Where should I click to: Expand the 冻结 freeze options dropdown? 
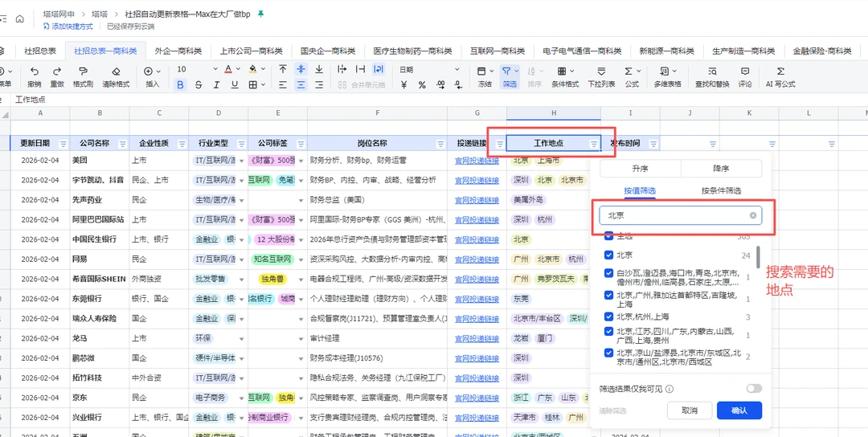point(492,71)
